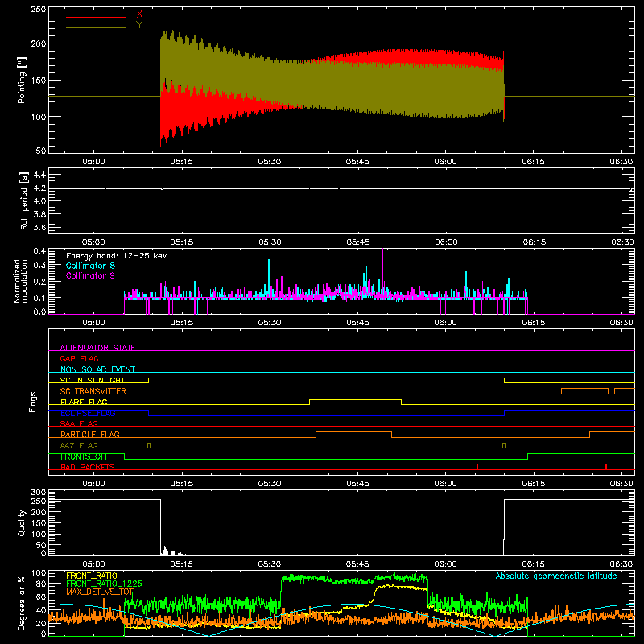Click the 80 tick on bottom plot axis
This screenshot has width=644, height=644.
[x=41, y=583]
